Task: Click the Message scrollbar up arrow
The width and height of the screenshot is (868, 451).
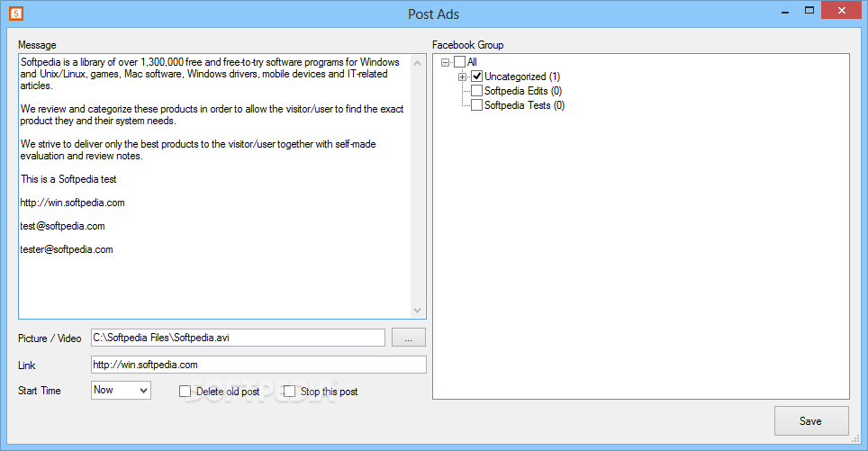Action: coord(418,63)
